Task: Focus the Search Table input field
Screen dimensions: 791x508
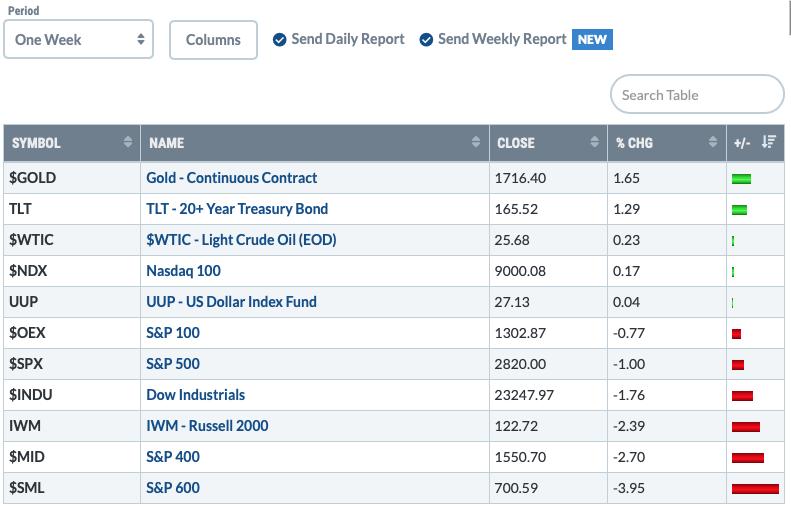Action: (x=697, y=94)
